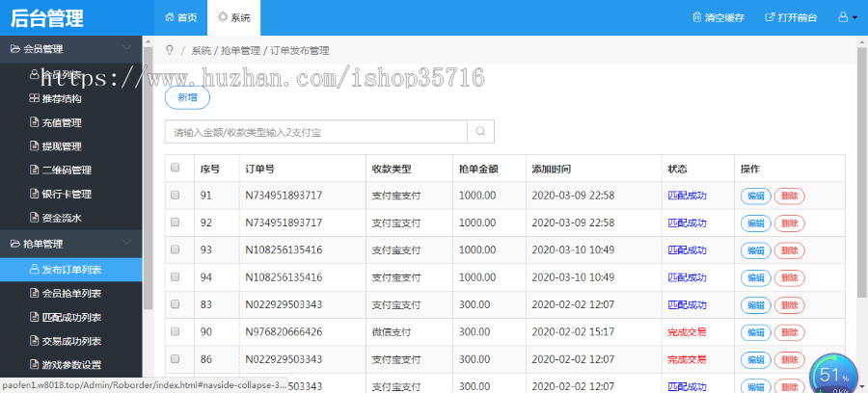Image resolution: width=868 pixels, height=393 pixels.
Task: Click 删除 for row 91
Action: pos(789,196)
